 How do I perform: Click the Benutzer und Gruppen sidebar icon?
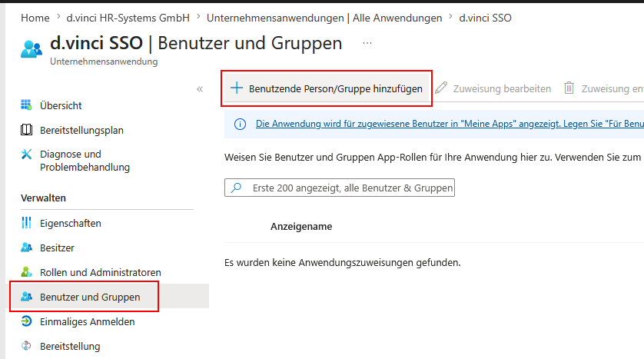click(26, 296)
